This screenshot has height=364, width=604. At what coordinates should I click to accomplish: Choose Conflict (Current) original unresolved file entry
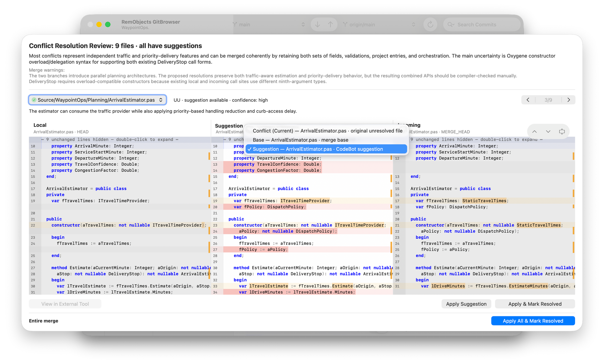coord(326,131)
